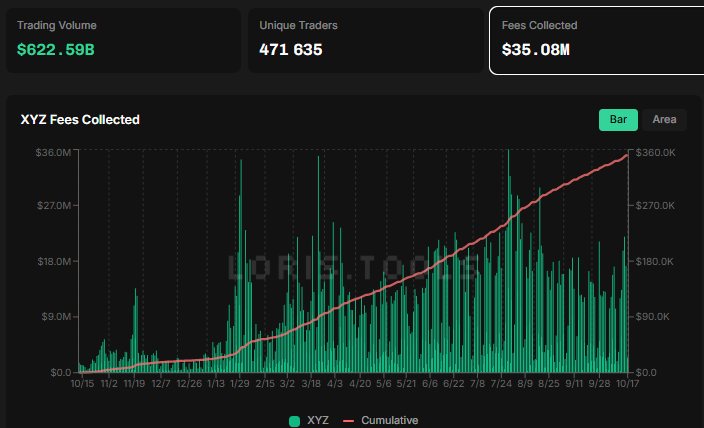Click the 10/15 x-axis date label

(83, 384)
